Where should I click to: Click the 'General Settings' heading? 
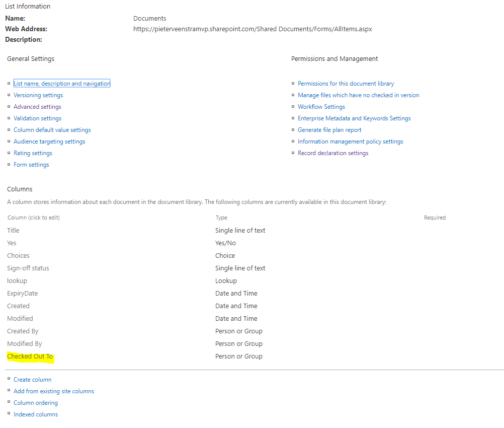(31, 58)
